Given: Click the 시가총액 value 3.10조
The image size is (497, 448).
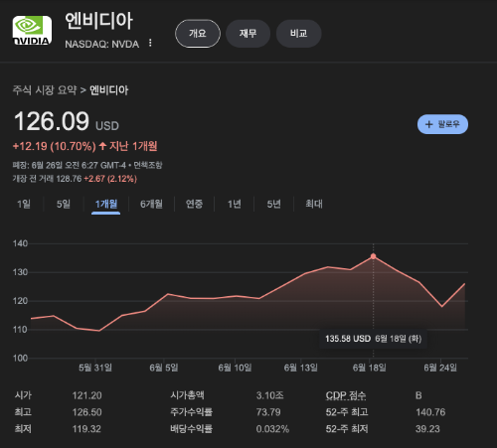Looking at the screenshot, I should click(269, 395).
